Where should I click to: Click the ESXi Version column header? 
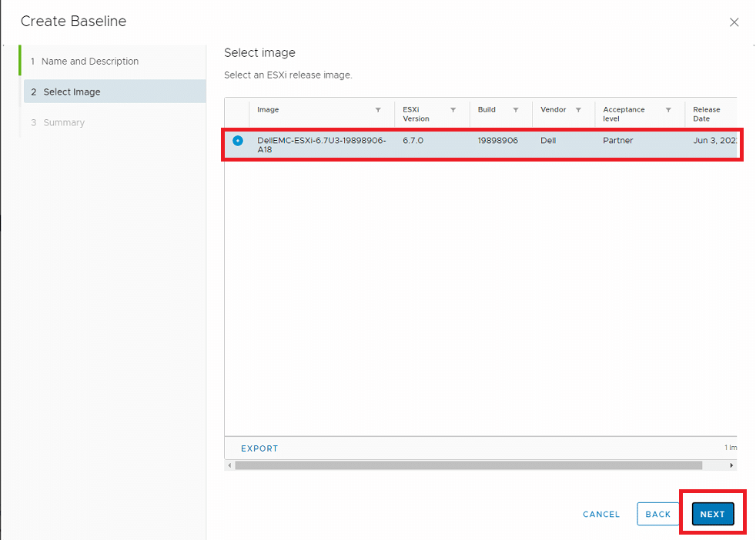coord(416,114)
